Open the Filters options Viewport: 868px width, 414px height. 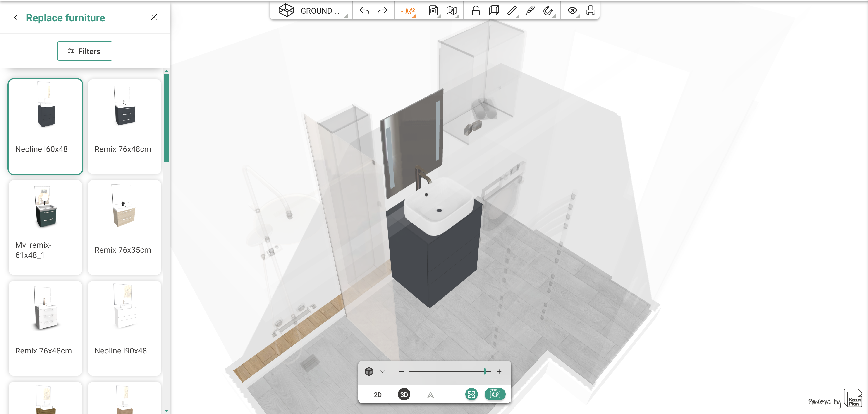85,51
